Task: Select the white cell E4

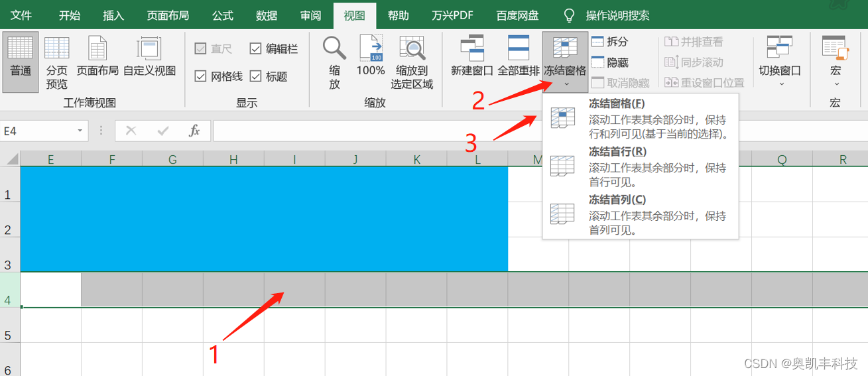Action: pyautogui.click(x=51, y=290)
